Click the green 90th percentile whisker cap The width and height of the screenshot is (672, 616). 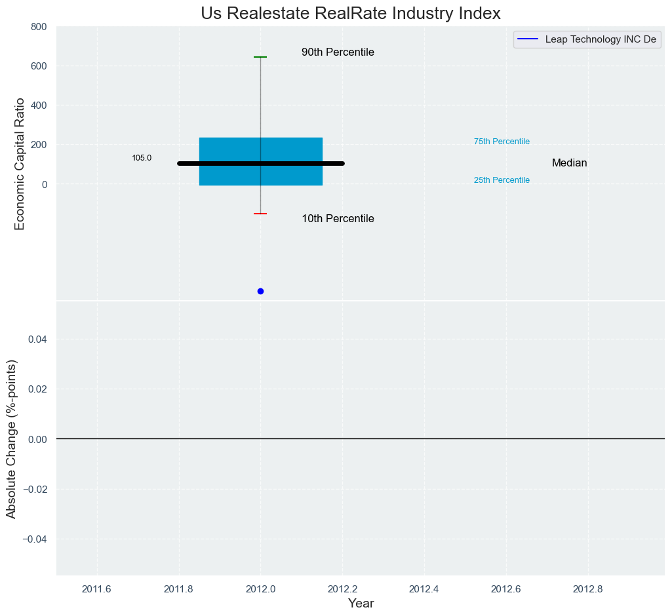pyautogui.click(x=260, y=57)
